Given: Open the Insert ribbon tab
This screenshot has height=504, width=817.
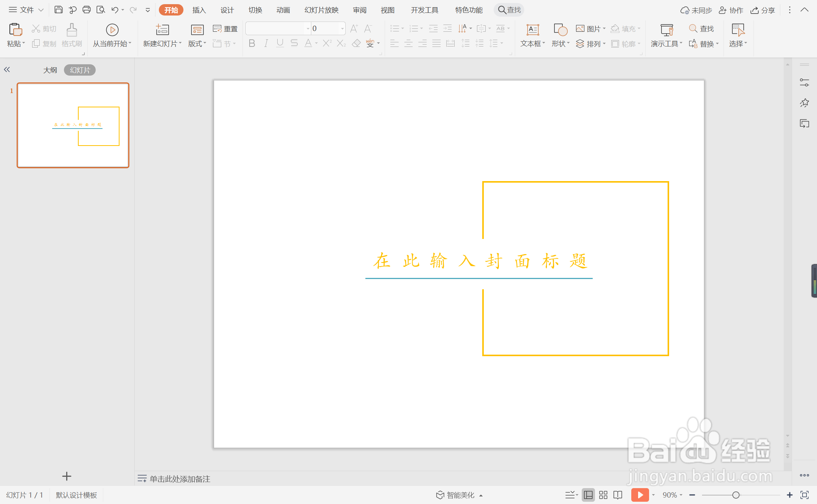Looking at the screenshot, I should [x=199, y=10].
